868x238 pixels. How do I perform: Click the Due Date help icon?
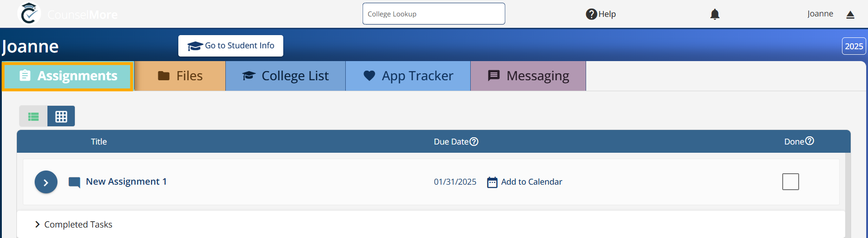(474, 142)
